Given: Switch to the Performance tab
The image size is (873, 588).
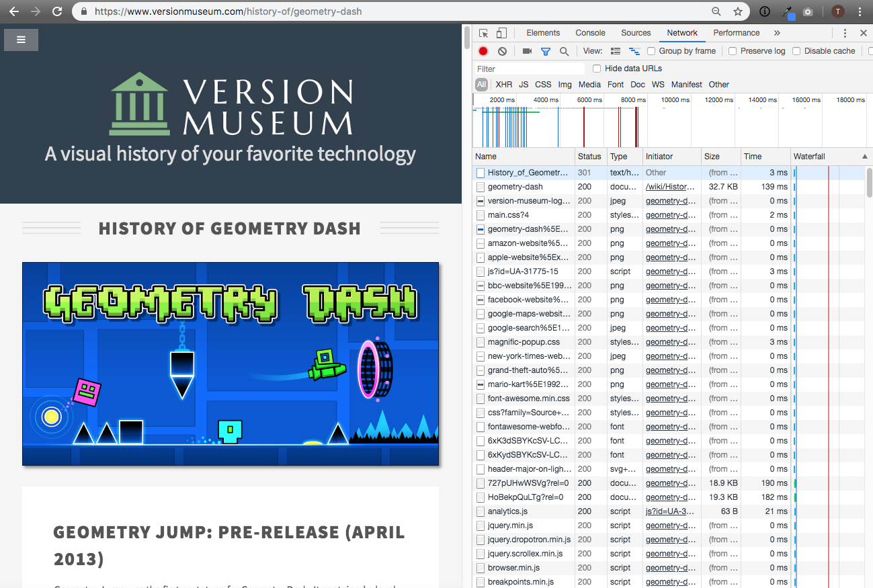Looking at the screenshot, I should click(737, 33).
